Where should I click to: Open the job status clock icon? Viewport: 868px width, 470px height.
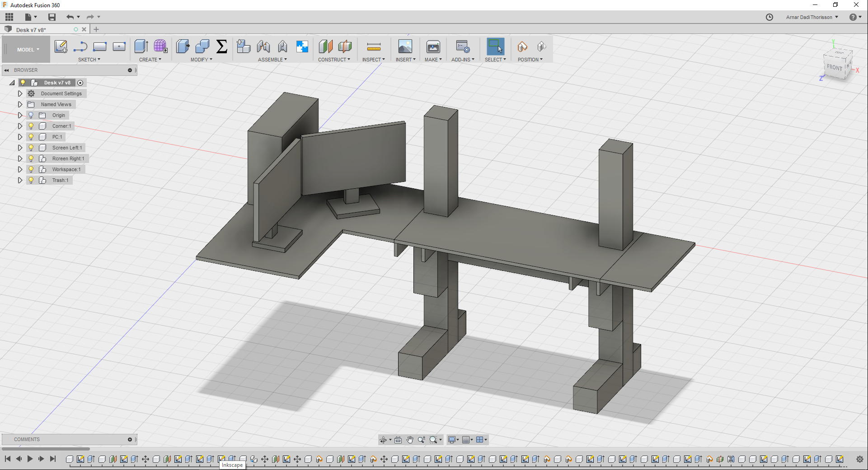(769, 17)
